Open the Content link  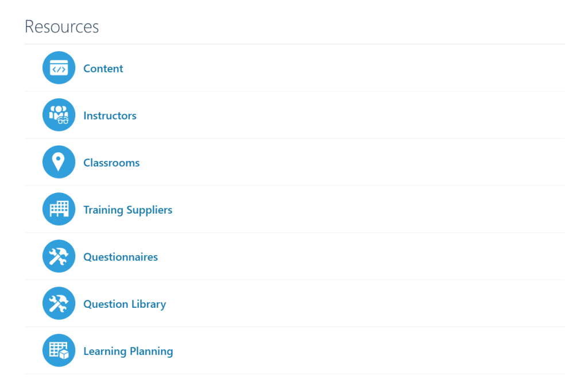(x=103, y=68)
